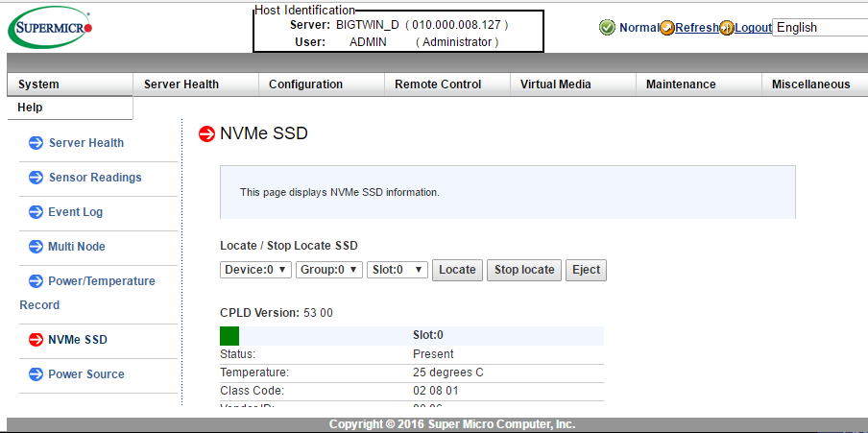This screenshot has height=433, width=868.
Task: Click the user name ADMIN
Action: (368, 42)
